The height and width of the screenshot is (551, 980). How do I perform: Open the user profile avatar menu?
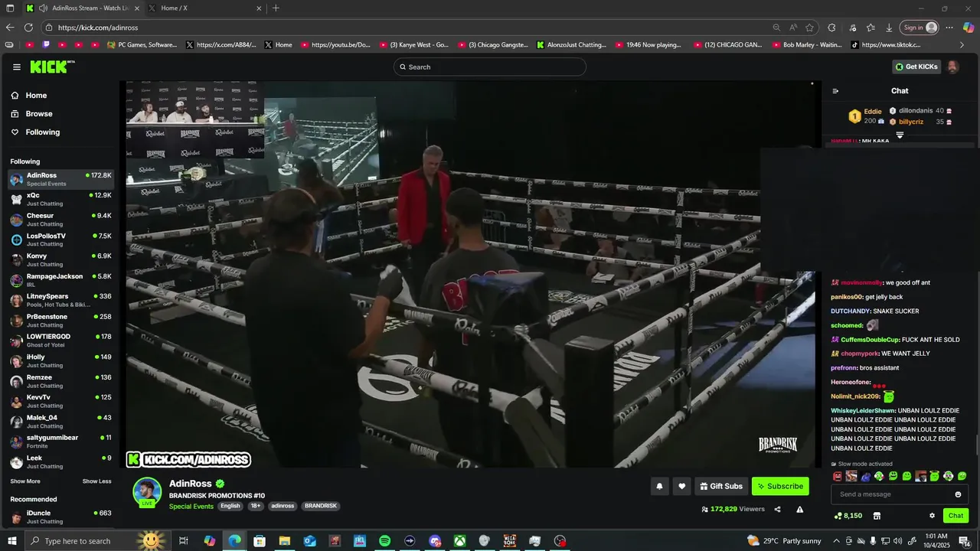(x=953, y=67)
